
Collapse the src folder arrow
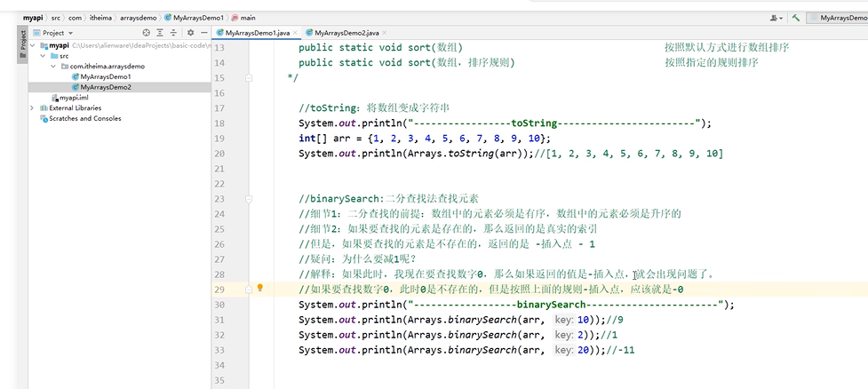(x=44, y=56)
